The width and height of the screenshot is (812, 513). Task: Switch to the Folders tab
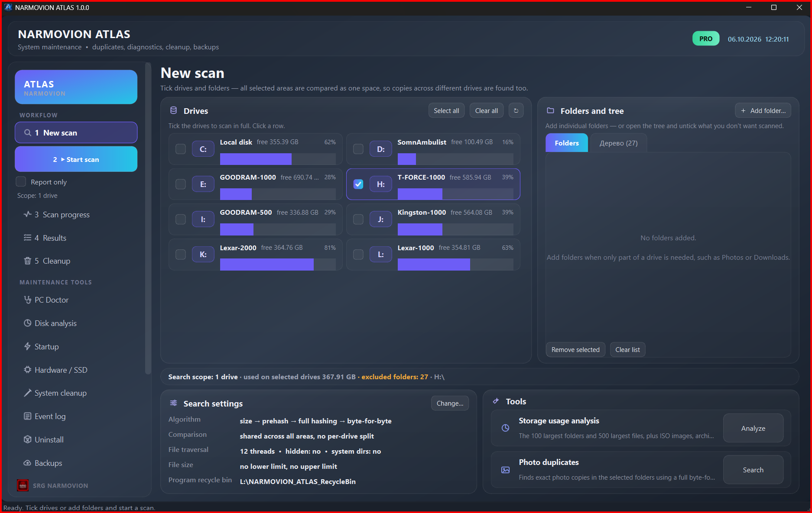(x=567, y=143)
